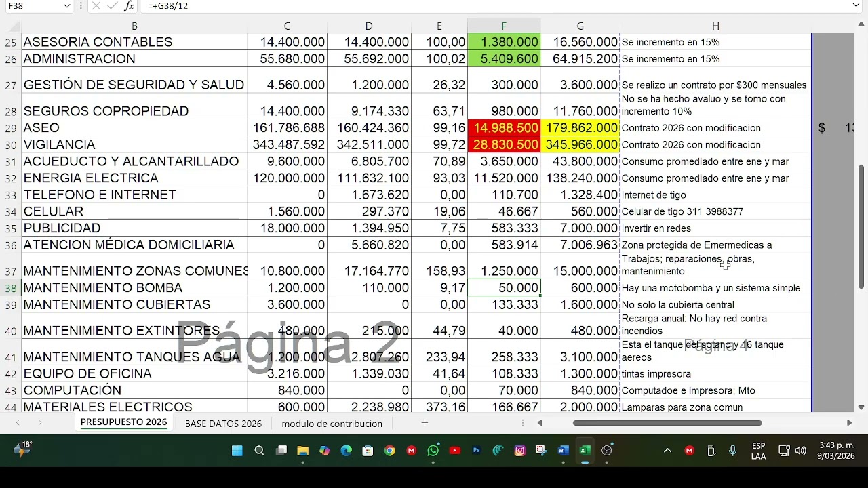
Task: Switch to BASE DATOS 2026 sheet tab
Action: (x=223, y=424)
